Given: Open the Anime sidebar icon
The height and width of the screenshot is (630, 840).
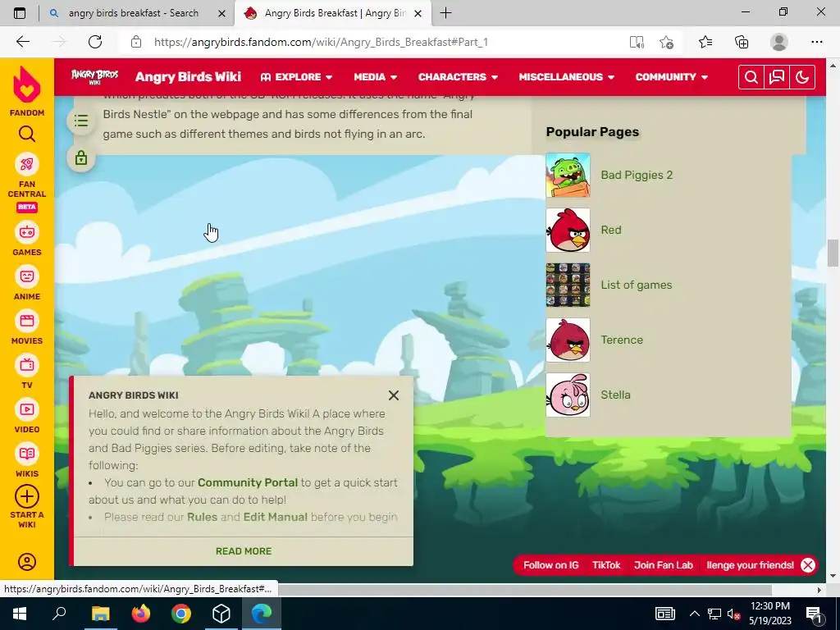Looking at the screenshot, I should click(27, 276).
